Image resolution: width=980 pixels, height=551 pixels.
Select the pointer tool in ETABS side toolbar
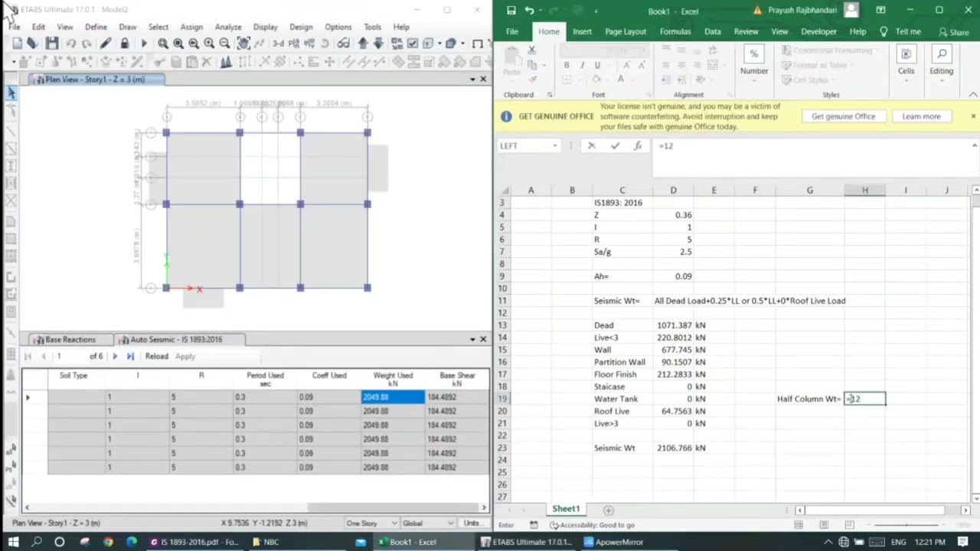click(11, 93)
